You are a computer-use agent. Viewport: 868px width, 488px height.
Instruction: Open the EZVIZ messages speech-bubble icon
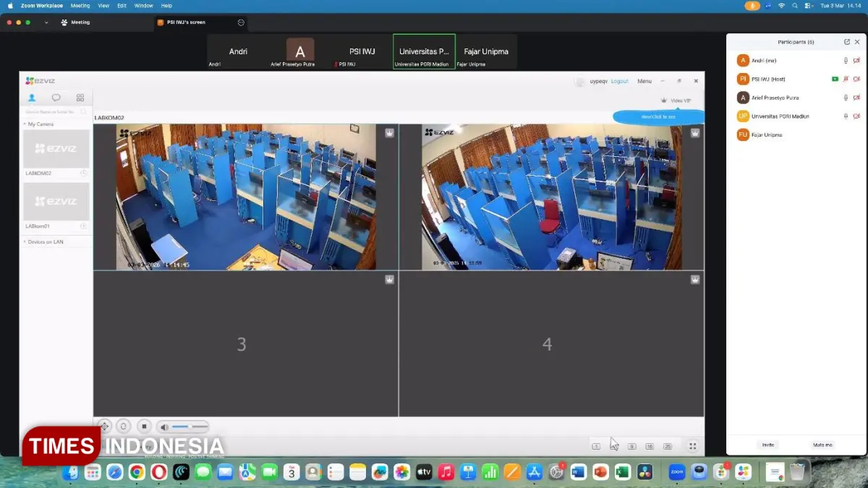(x=56, y=98)
